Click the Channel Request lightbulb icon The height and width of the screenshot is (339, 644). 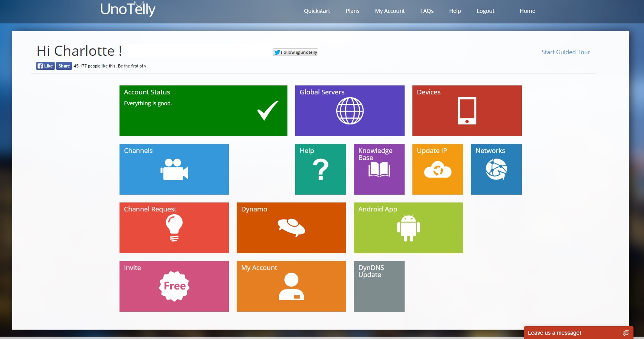click(x=174, y=228)
